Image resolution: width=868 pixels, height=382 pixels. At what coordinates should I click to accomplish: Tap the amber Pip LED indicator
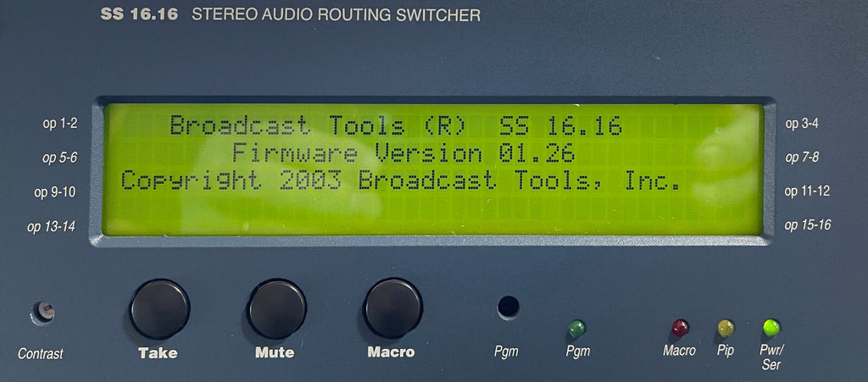pos(726,328)
